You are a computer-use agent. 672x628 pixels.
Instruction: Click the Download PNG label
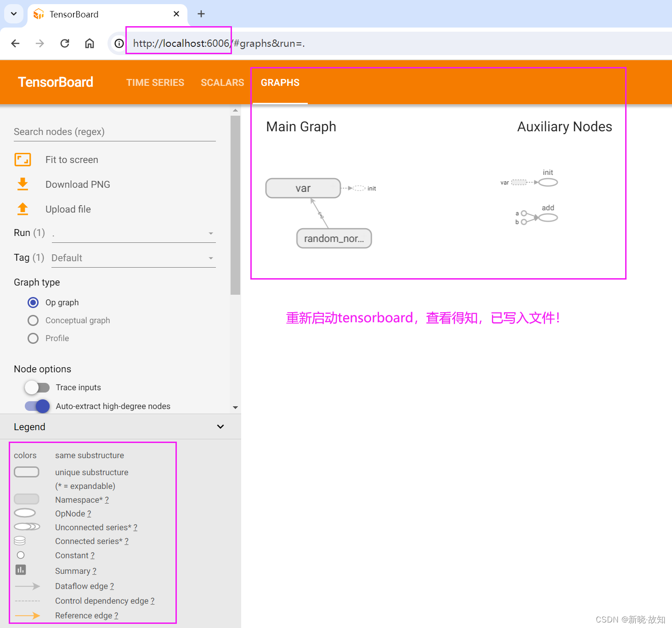point(78,185)
